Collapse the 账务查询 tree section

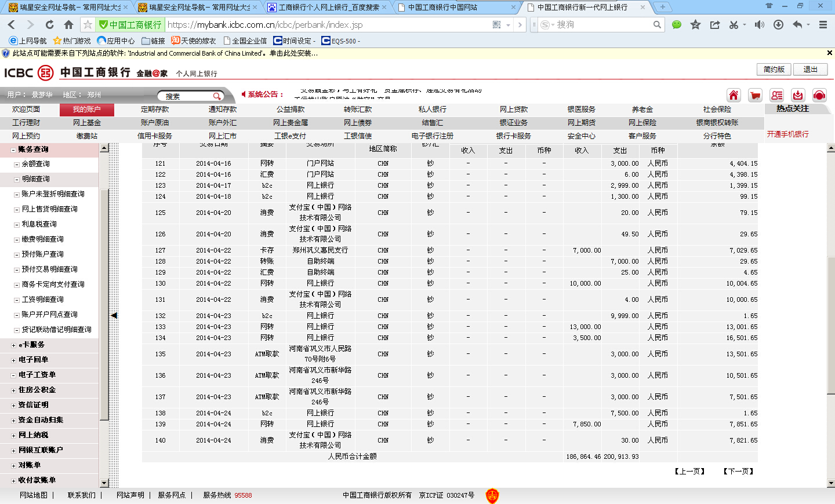point(13,149)
